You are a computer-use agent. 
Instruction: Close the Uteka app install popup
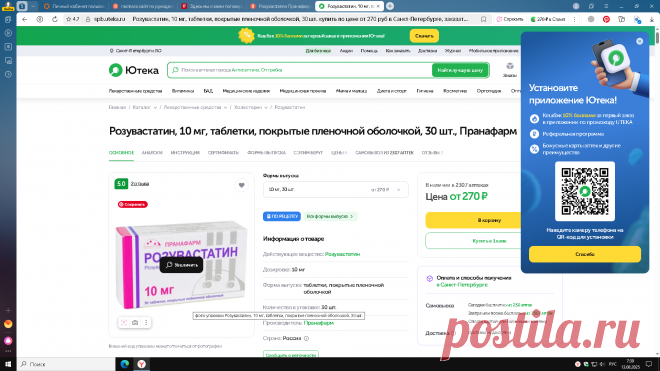point(639,41)
